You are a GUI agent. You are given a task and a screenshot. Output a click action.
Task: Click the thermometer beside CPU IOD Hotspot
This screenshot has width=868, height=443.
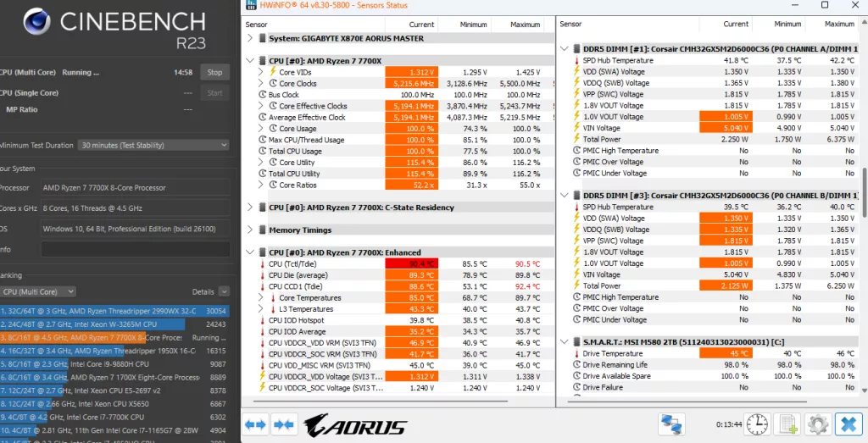coord(263,320)
